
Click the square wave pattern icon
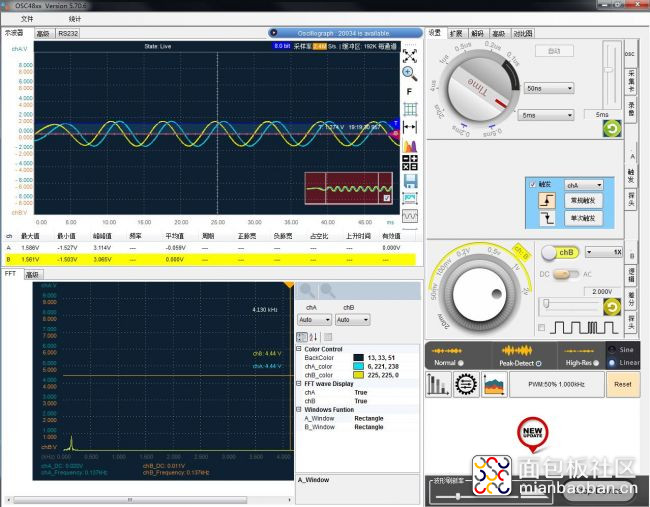(x=584, y=327)
